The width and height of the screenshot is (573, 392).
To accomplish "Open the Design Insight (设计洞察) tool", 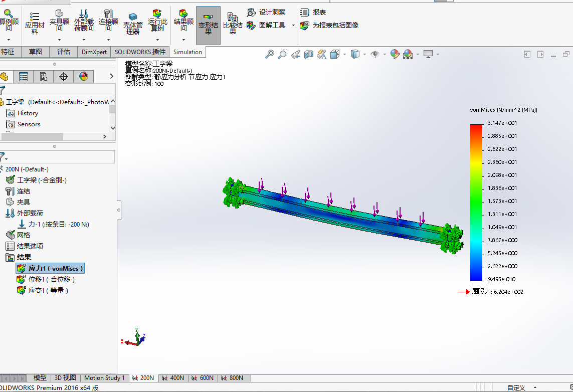I will 266,13.
